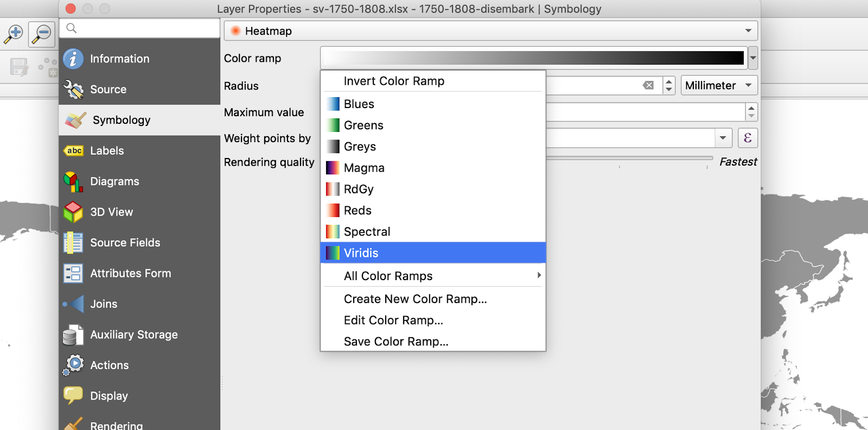Click the save edits toolbar icon
This screenshot has height=430, width=868.
tap(19, 67)
